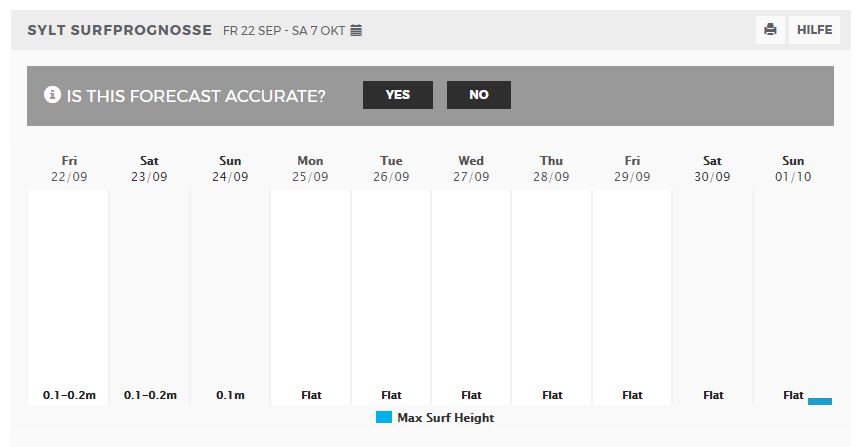Open the HILFE help button
863x447 pixels.
pos(814,30)
